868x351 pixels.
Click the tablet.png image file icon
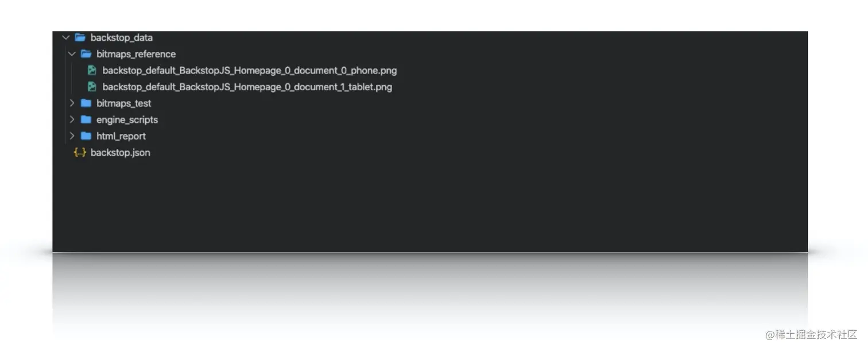coord(92,87)
